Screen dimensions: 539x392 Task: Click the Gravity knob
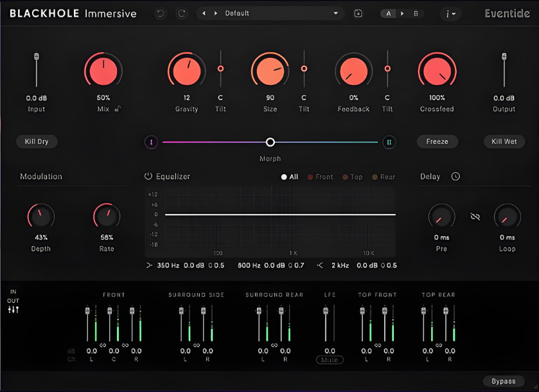tap(187, 71)
